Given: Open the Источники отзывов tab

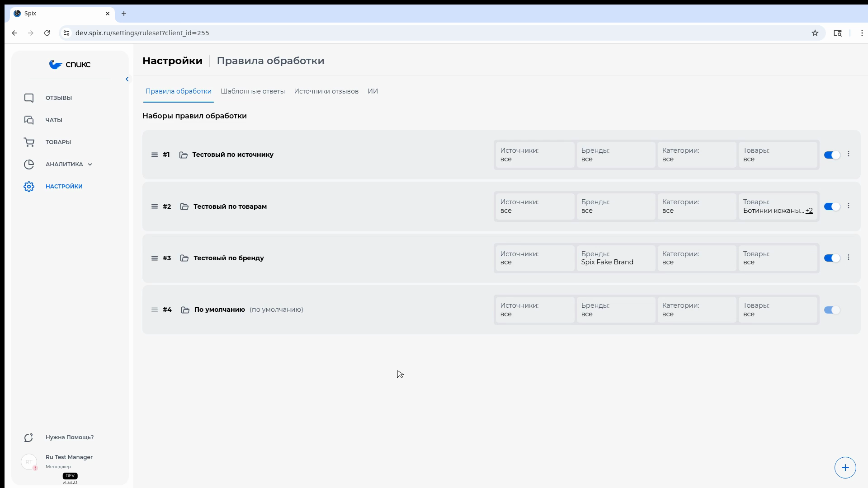Looking at the screenshot, I should tap(326, 91).
